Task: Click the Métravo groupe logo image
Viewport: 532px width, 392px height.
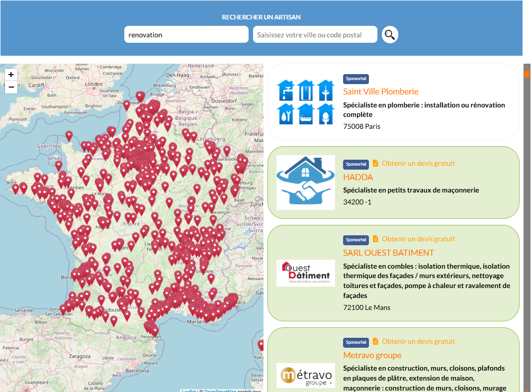Action: [x=306, y=376]
